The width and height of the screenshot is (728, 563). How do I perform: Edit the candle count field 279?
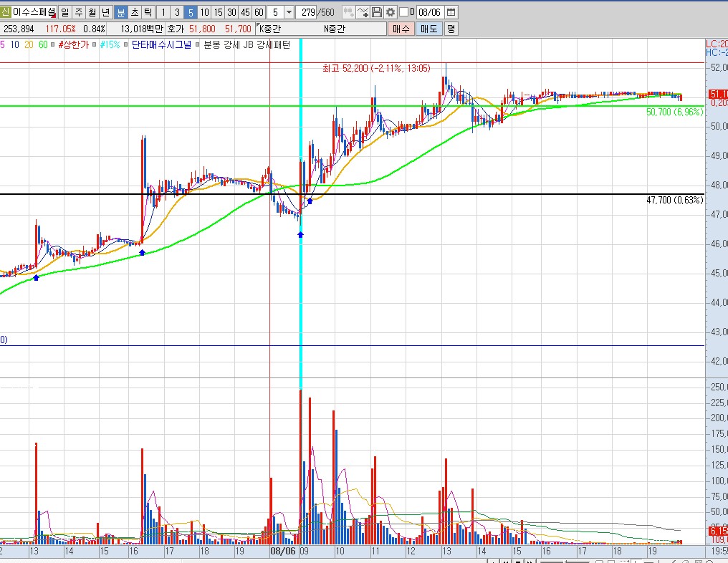307,12
